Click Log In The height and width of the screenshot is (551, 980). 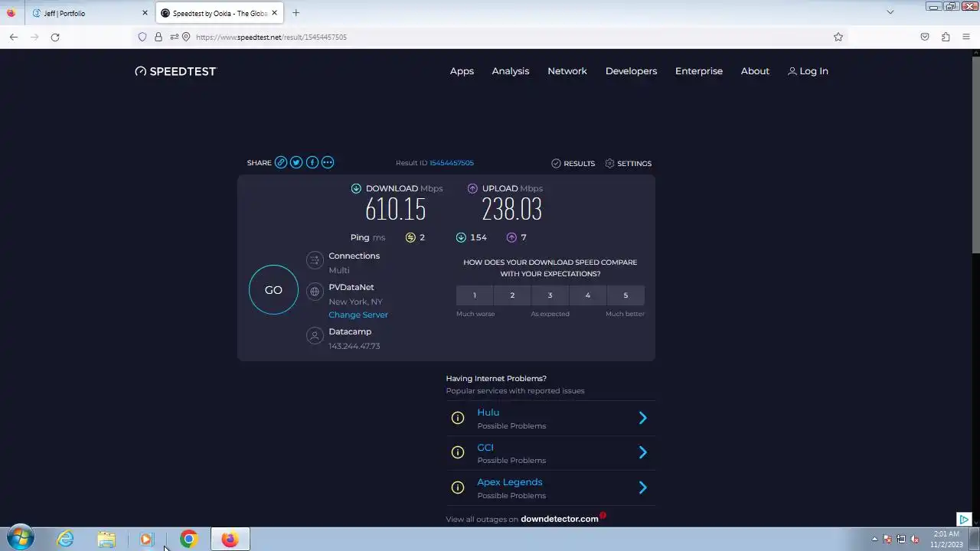point(808,71)
